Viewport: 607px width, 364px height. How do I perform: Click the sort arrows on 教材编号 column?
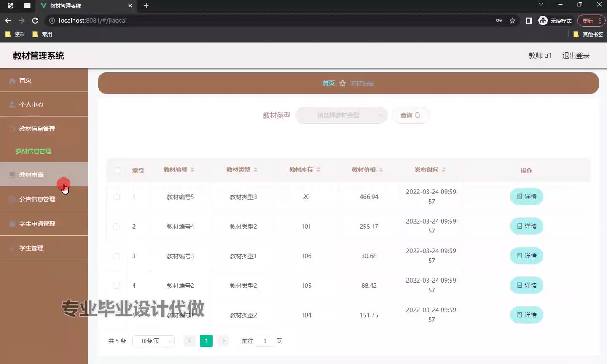[192, 170]
